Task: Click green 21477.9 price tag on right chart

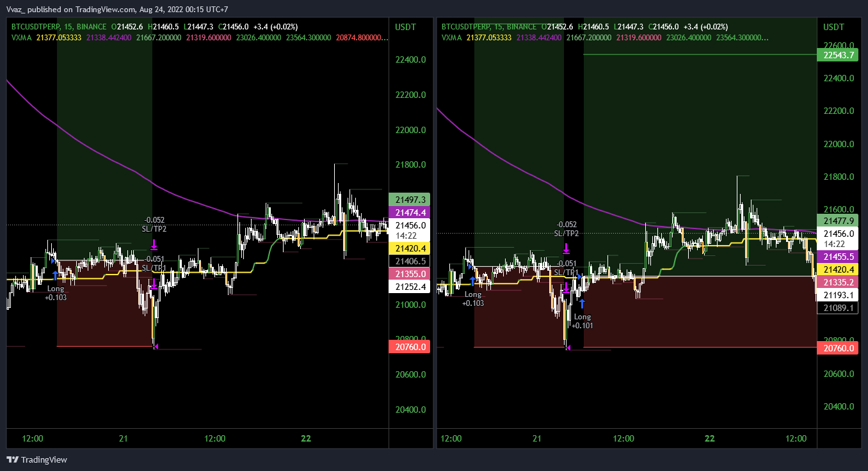Action: click(839, 221)
